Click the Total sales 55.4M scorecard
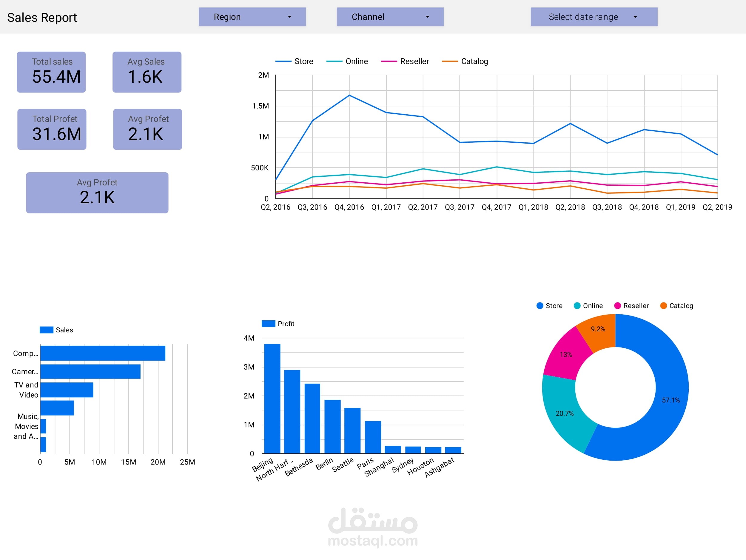Screen dimensions: 746x560 [x=51, y=72]
